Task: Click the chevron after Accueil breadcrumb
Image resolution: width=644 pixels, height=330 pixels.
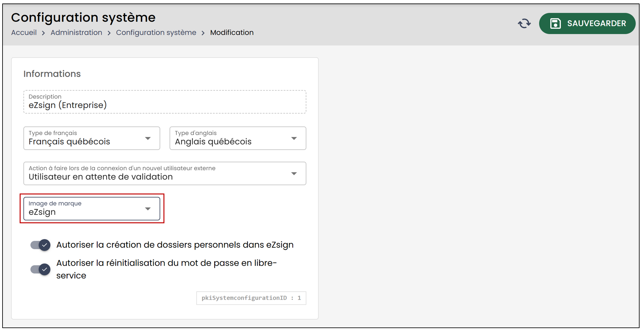Action: click(43, 33)
